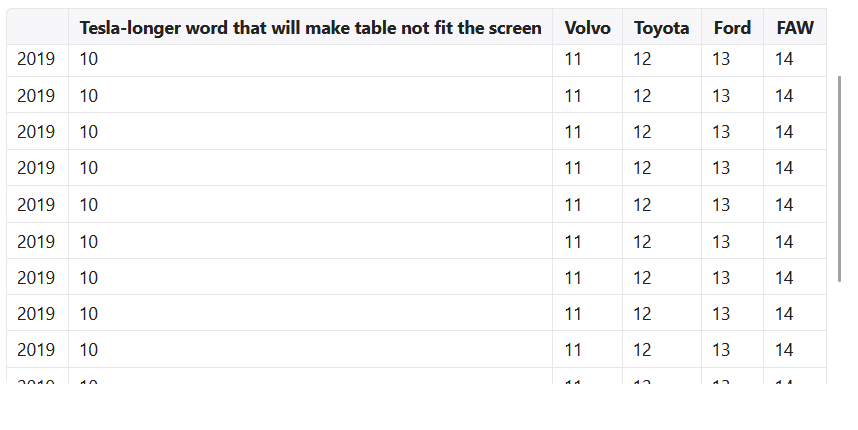Viewport: 858px width, 430px height.
Task: Click the vertical scrollbar thumb beside table
Action: (x=840, y=177)
